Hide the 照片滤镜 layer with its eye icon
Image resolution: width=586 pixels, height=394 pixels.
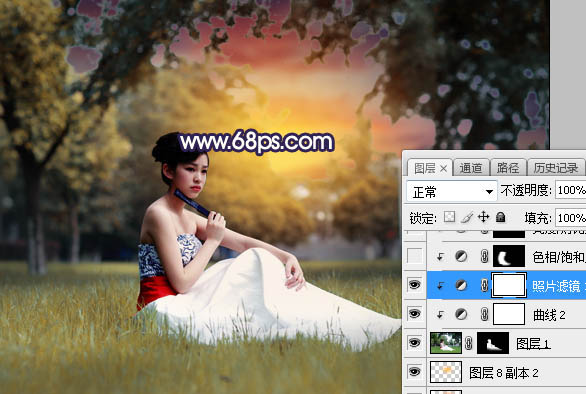[414, 285]
